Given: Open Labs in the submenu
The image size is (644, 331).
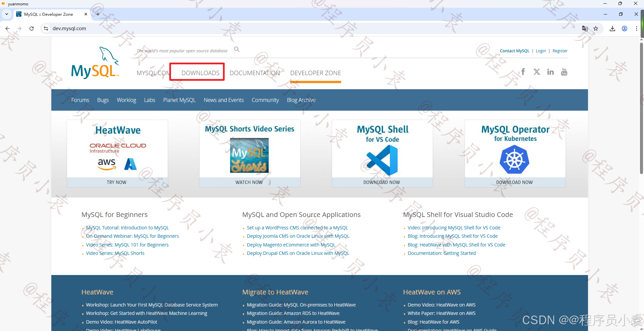Looking at the screenshot, I should pyautogui.click(x=150, y=100).
